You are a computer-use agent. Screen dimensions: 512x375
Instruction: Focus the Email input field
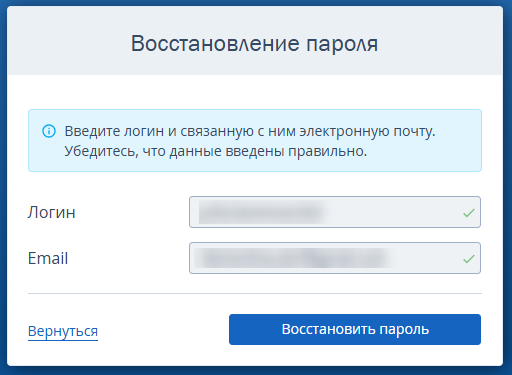coord(335,258)
